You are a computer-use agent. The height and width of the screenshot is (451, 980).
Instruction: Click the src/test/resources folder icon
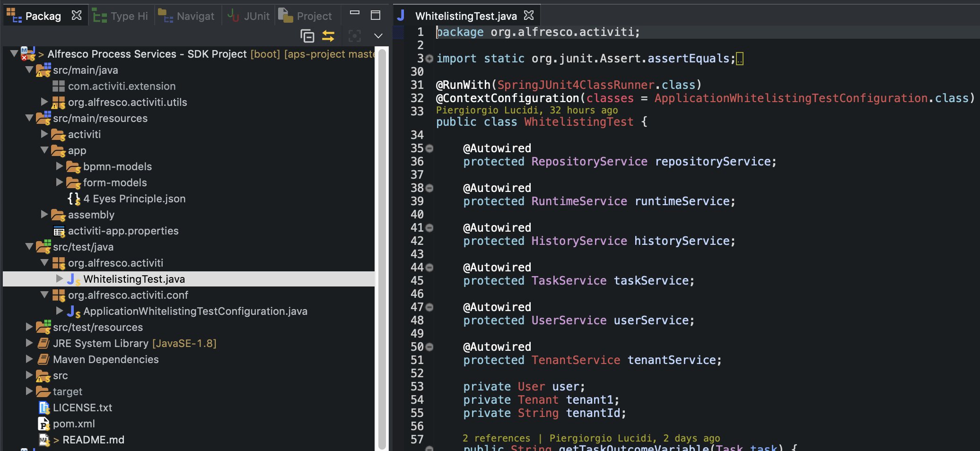pos(44,327)
